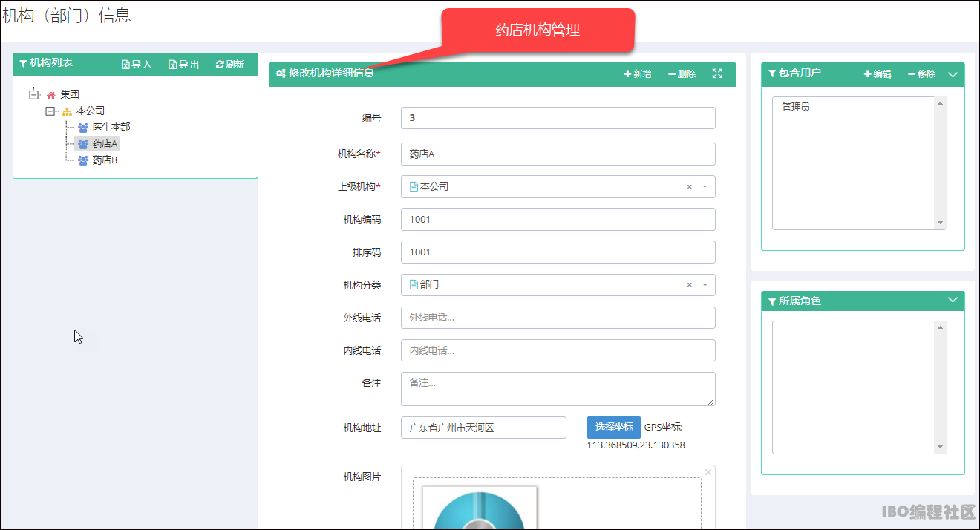Clear the 机构分类 selection with its x
This screenshot has width=980, height=530.
coord(689,285)
